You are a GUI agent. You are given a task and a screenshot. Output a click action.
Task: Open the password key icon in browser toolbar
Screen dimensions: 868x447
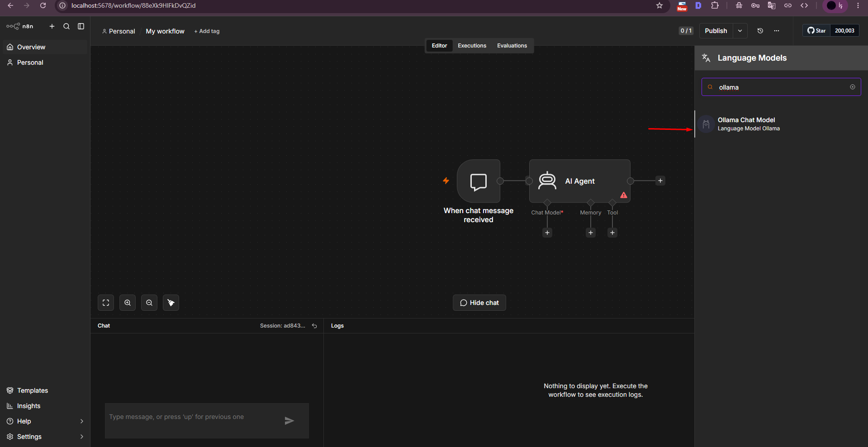(755, 5)
